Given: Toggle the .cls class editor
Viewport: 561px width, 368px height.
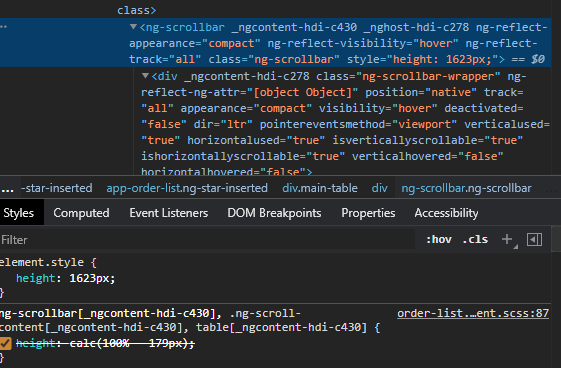Looking at the screenshot, I should pos(475,240).
